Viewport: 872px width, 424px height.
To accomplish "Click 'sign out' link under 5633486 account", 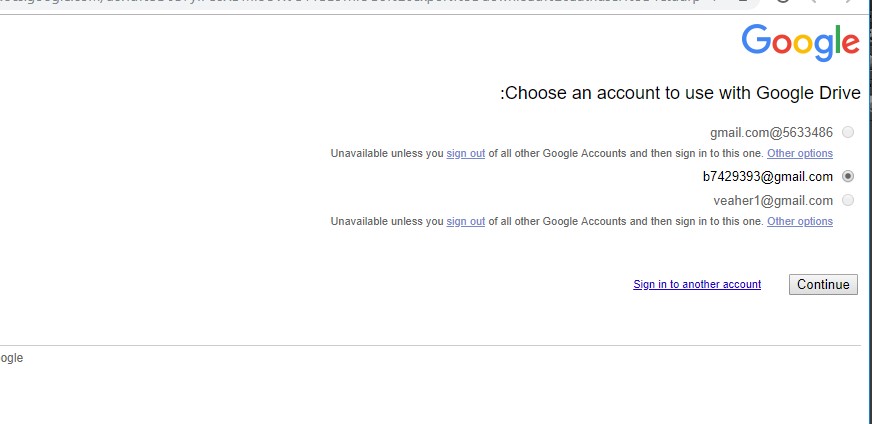I will 465,154.
